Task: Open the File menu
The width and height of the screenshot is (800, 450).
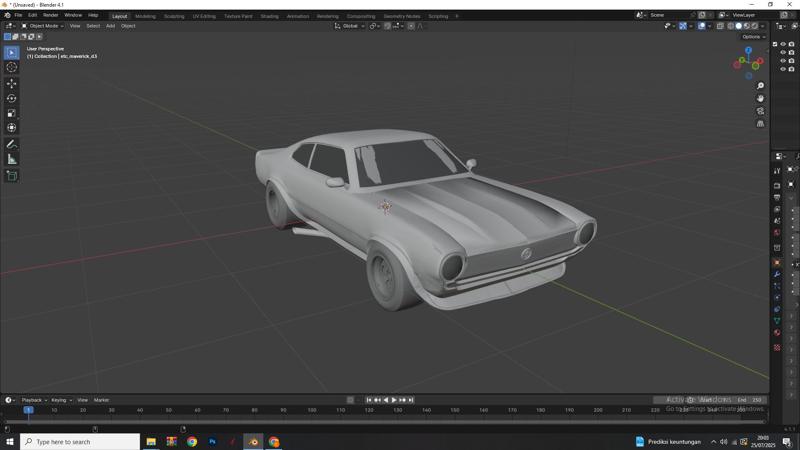Action: (18, 15)
